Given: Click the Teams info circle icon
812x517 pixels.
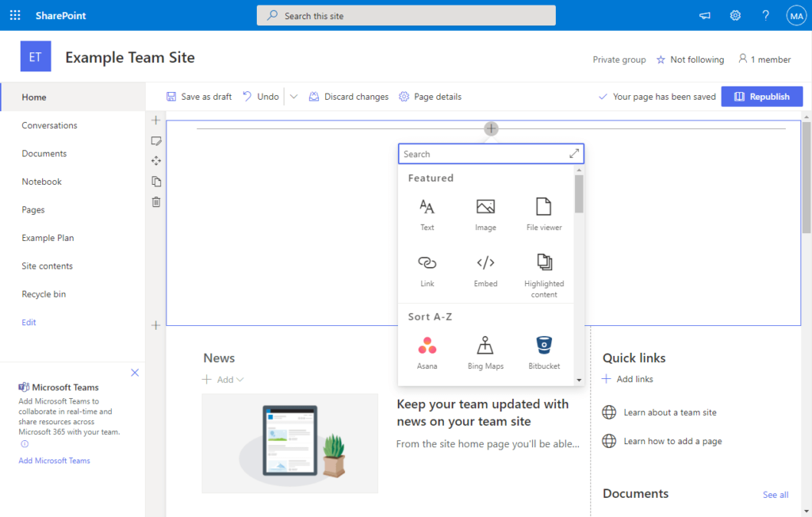Looking at the screenshot, I should [x=25, y=444].
